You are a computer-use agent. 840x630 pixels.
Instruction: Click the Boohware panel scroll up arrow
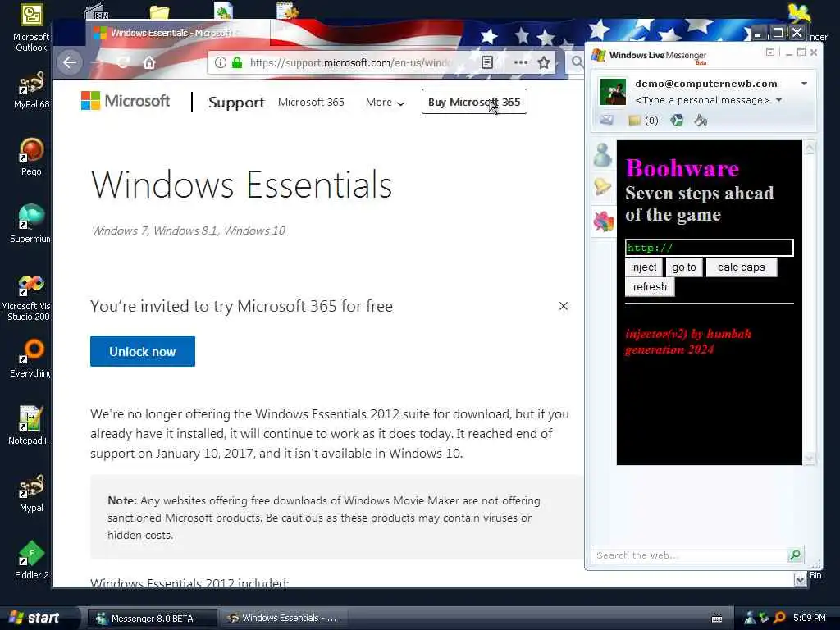click(810, 148)
